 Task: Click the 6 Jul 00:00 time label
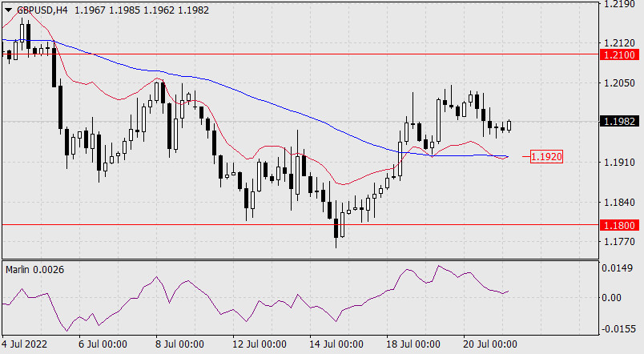click(103, 344)
